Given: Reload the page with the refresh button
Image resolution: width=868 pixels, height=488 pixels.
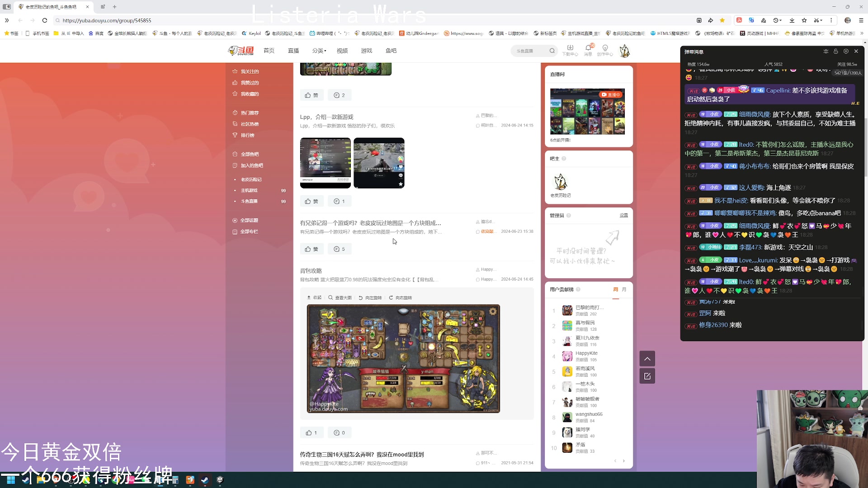Looking at the screenshot, I should (45, 20).
